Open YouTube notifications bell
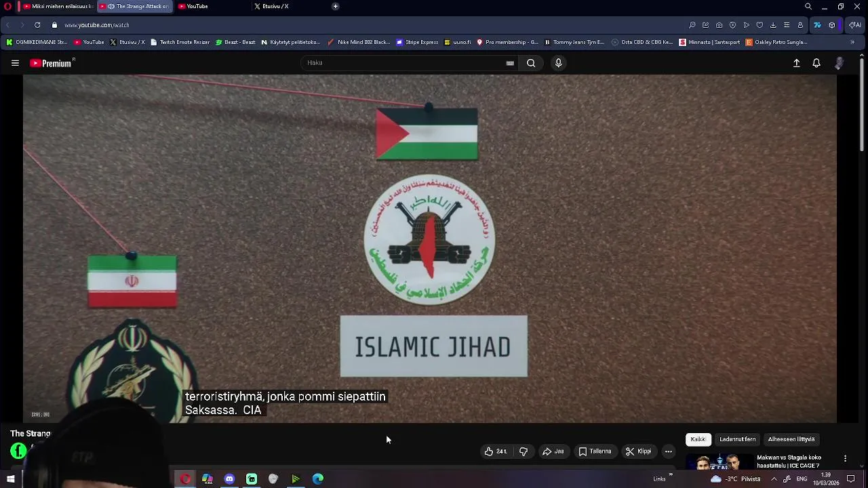 pos(816,63)
